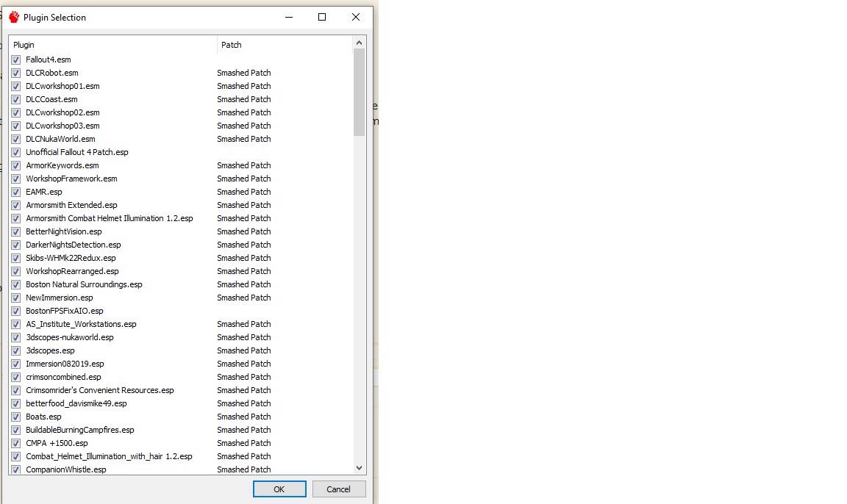
Task: Sort by the Plugin column header
Action: pyautogui.click(x=113, y=45)
